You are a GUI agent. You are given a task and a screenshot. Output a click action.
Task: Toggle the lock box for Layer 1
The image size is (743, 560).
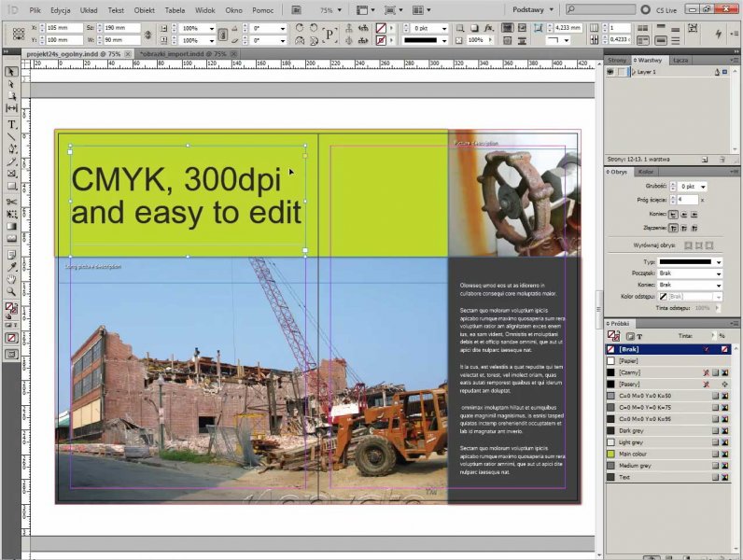(x=621, y=72)
